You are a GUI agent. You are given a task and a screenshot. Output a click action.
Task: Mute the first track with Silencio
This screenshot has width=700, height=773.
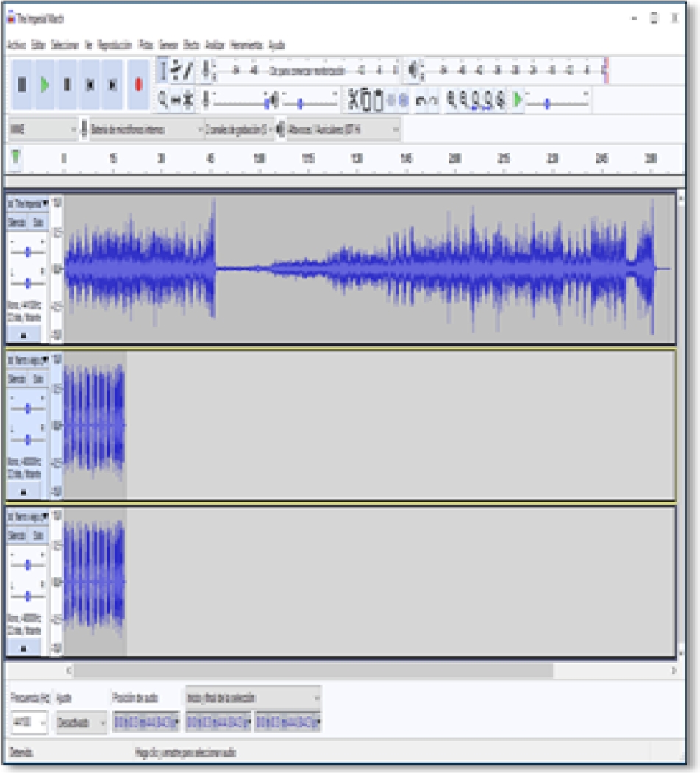click(17, 221)
